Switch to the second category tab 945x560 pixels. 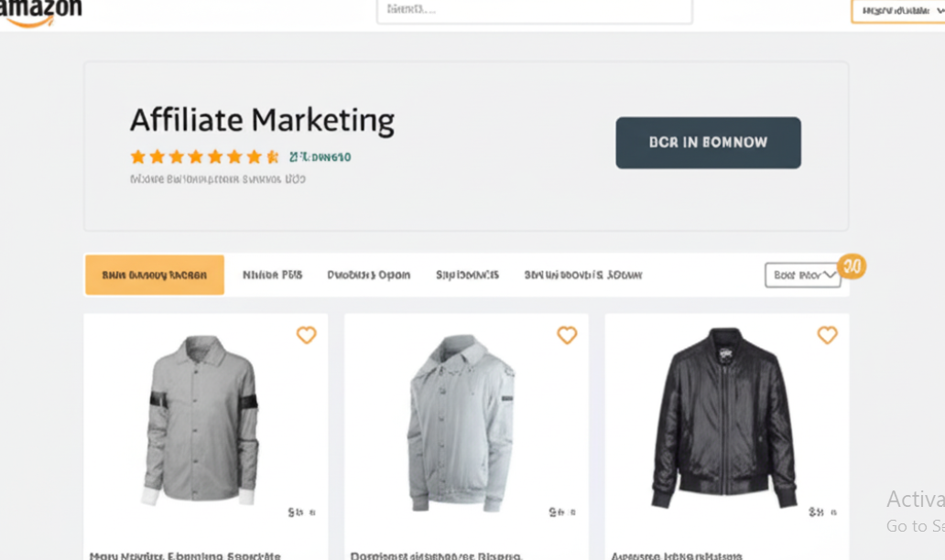click(272, 275)
